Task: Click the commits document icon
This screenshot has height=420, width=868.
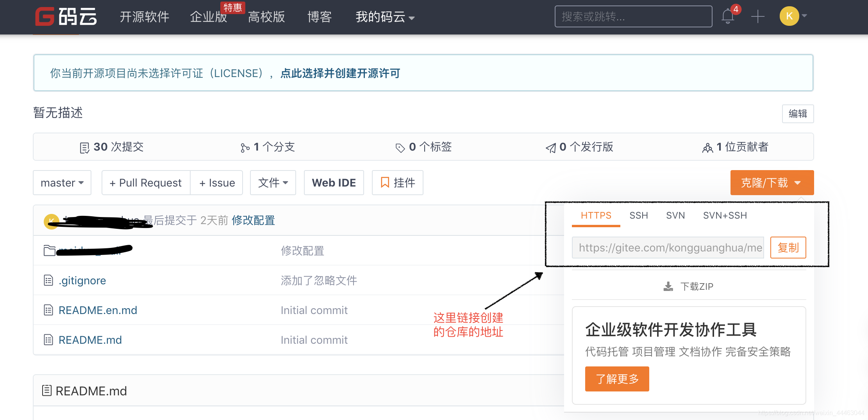Action: click(x=84, y=148)
